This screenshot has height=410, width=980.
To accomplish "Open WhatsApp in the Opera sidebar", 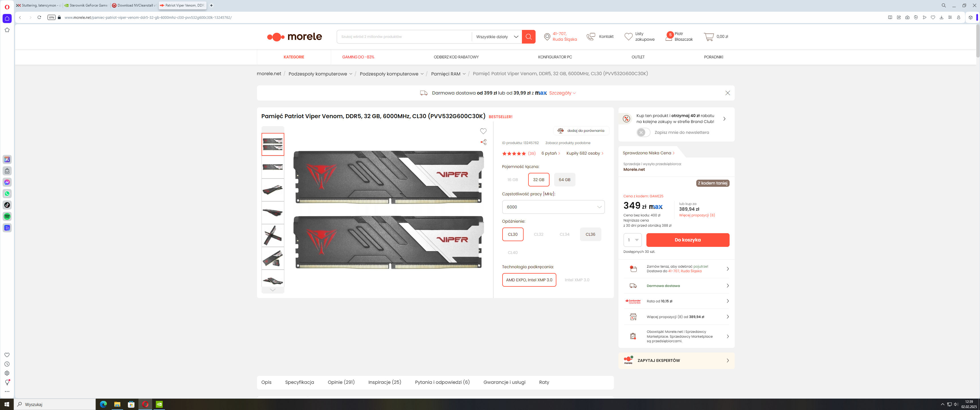I will tap(7, 194).
